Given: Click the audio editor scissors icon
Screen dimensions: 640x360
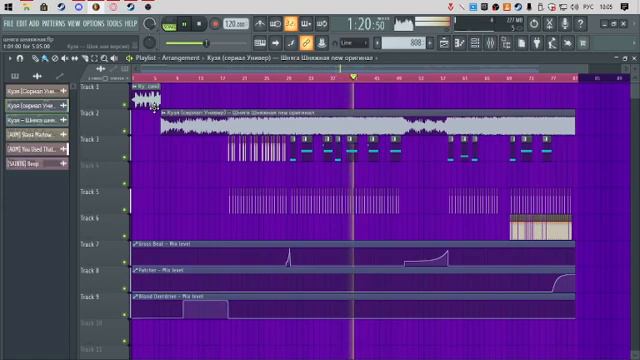Looking at the screenshot, I should pos(549,24).
